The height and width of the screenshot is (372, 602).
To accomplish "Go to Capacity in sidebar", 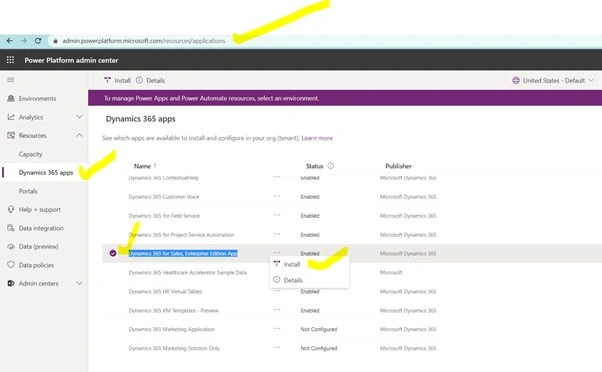I will pyautogui.click(x=30, y=154).
